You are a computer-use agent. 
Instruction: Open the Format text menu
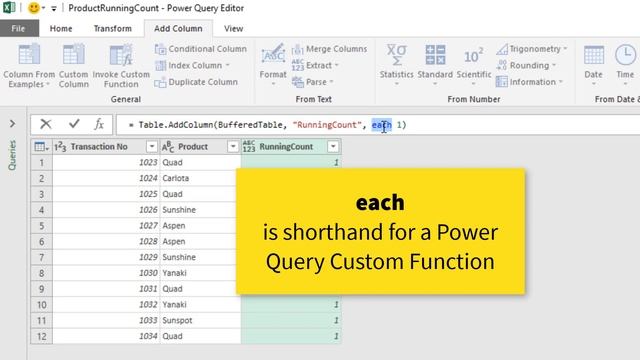[273, 65]
